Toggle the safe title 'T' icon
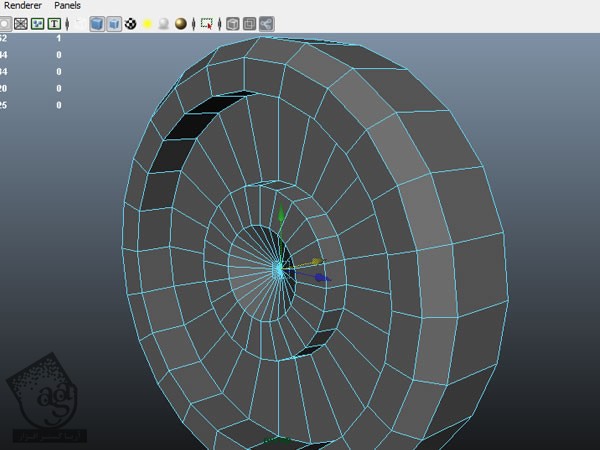The height and width of the screenshot is (450, 600). click(x=54, y=24)
